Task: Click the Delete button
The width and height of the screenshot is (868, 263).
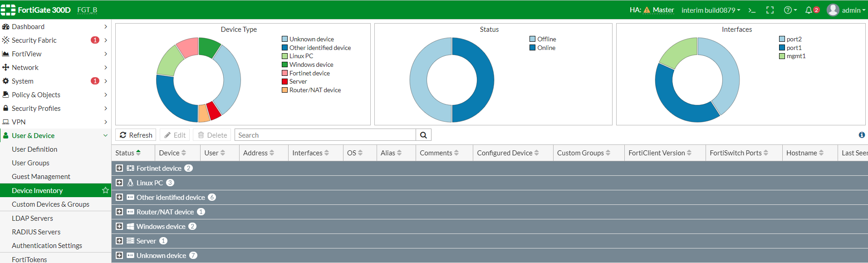Action: pyautogui.click(x=212, y=135)
